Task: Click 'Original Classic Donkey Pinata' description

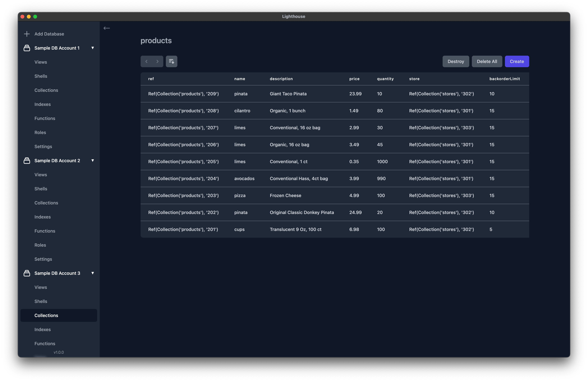Action: [x=302, y=212]
